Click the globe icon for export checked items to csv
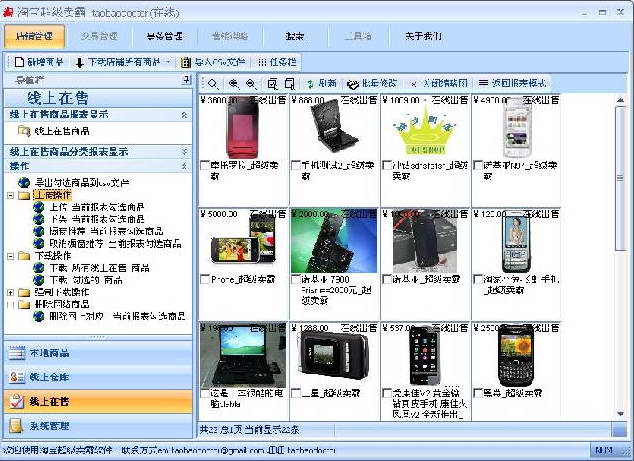634x461 pixels. tap(24, 182)
